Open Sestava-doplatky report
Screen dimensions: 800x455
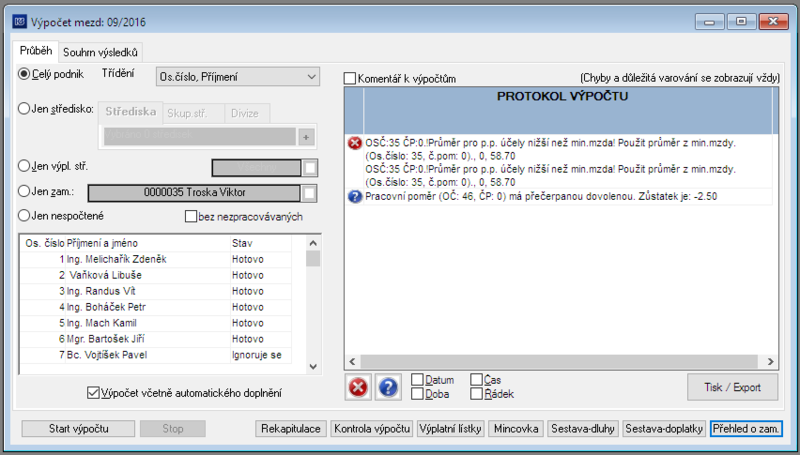(x=664, y=428)
